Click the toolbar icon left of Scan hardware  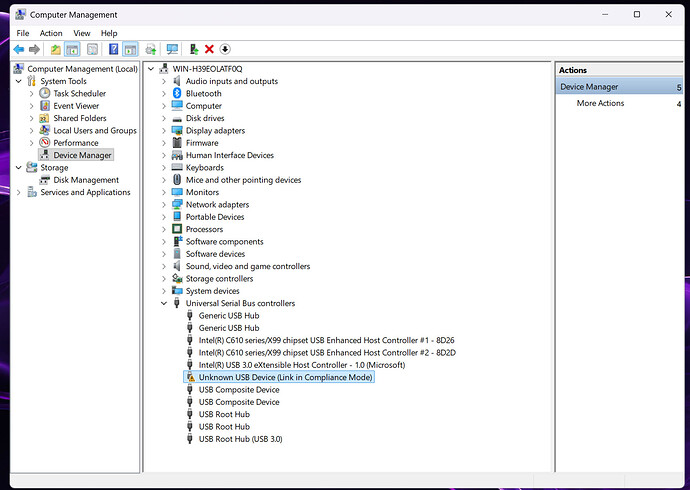pos(150,49)
